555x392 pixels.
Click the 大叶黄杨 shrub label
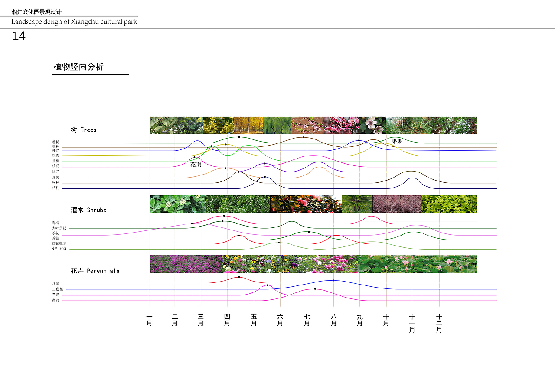click(59, 228)
